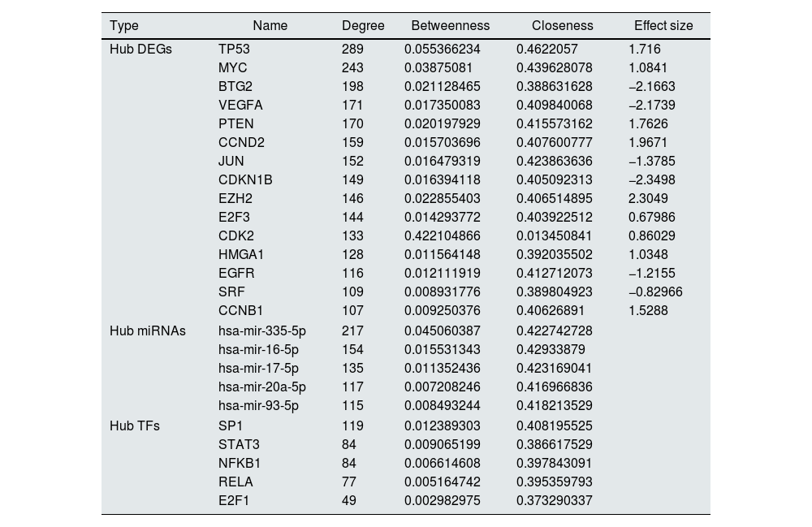This screenshot has width=812, height=527.
Task: Select the NFKB1 name cell
Action: (x=240, y=463)
